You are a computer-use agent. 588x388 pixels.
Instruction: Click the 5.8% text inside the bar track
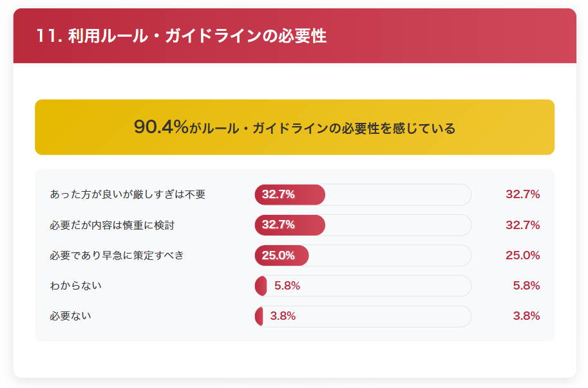(287, 286)
